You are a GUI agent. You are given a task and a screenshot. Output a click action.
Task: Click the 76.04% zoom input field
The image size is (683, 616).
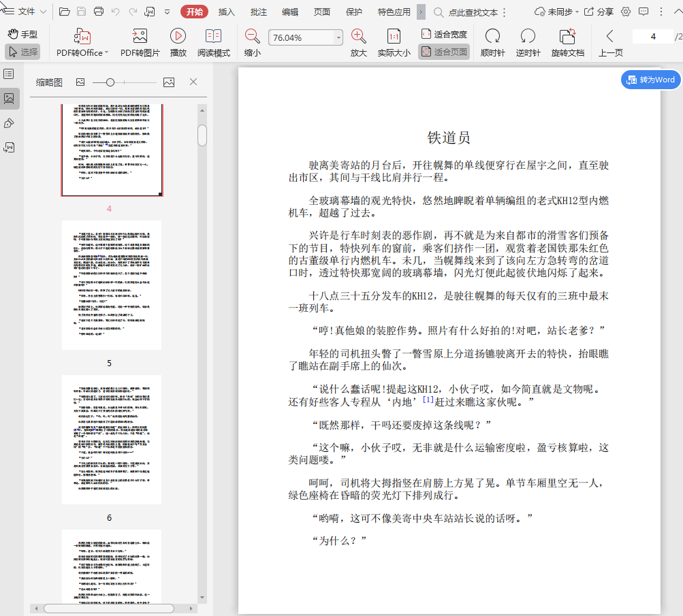click(301, 38)
